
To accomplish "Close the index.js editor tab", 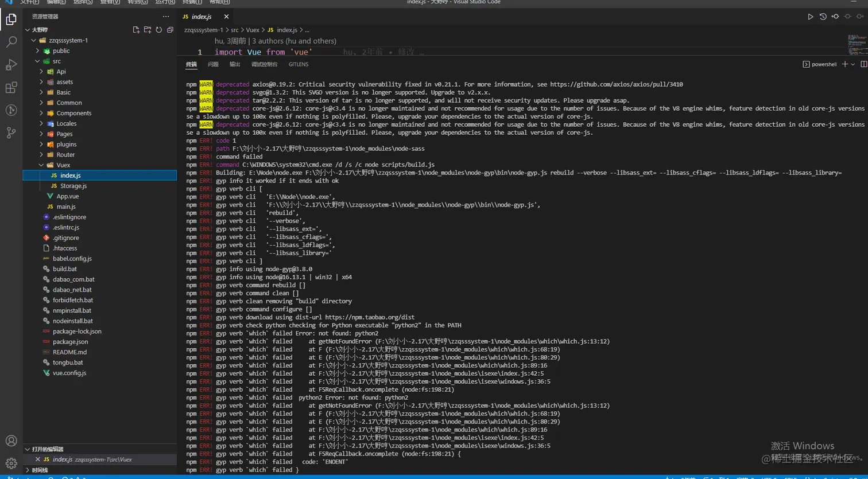I will point(226,17).
